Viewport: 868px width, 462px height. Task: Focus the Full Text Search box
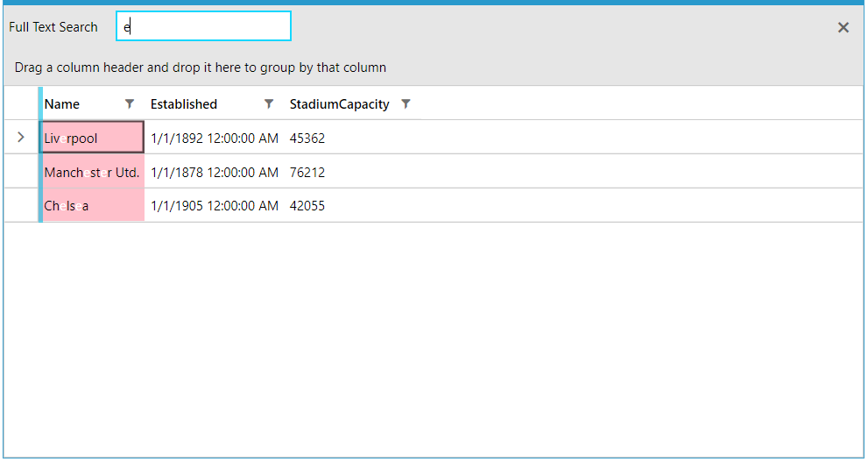tap(204, 26)
